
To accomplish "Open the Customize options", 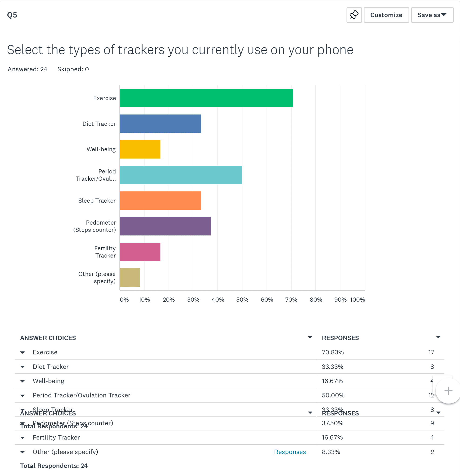I will click(386, 15).
